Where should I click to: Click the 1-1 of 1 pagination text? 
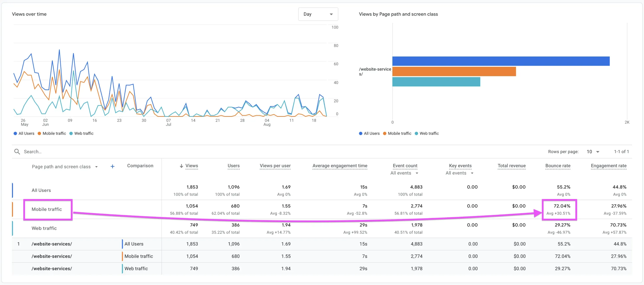621,151
